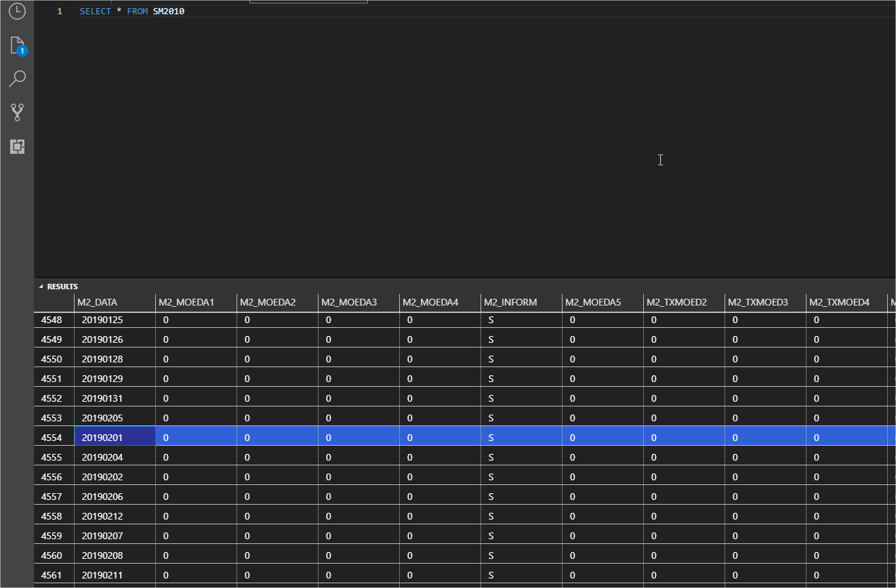Click the SELECT keyword in the query
Viewport: 896px width, 588px height.
coord(96,11)
